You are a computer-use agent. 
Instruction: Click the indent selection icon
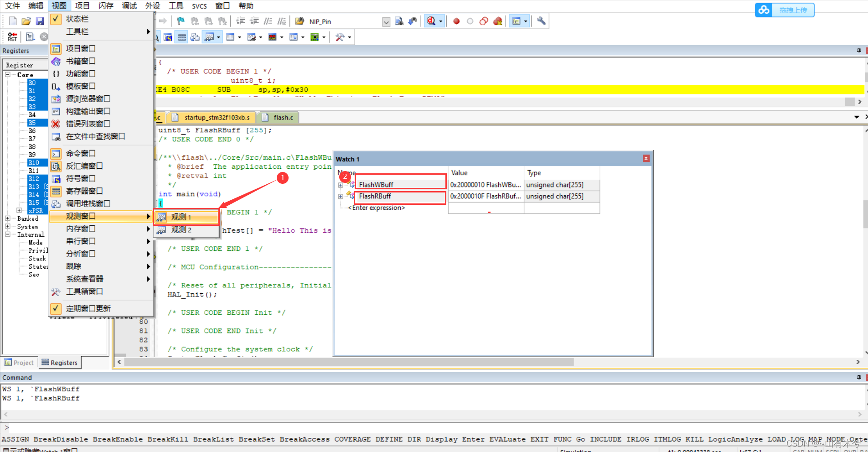241,21
